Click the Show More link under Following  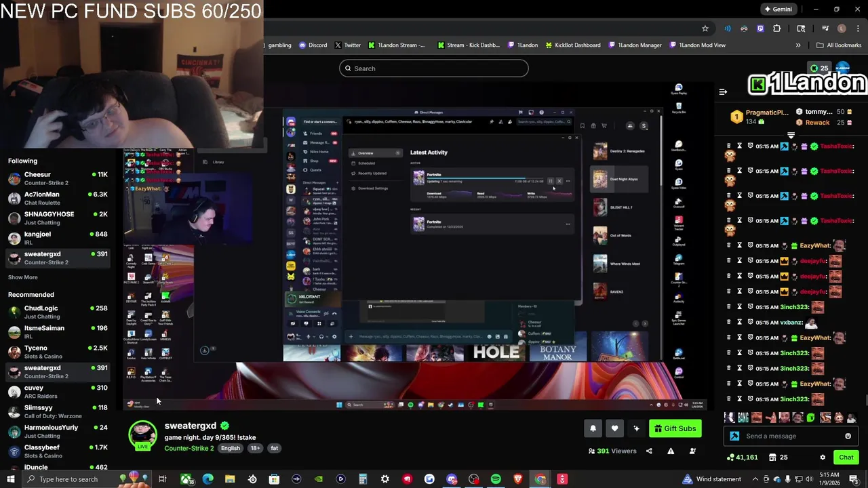click(x=22, y=277)
